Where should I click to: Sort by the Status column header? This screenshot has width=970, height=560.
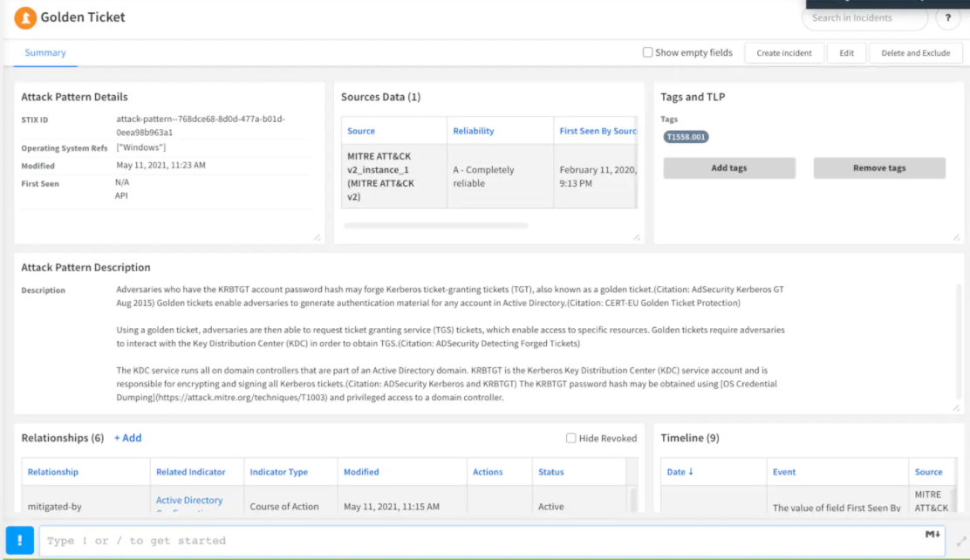tap(550, 472)
